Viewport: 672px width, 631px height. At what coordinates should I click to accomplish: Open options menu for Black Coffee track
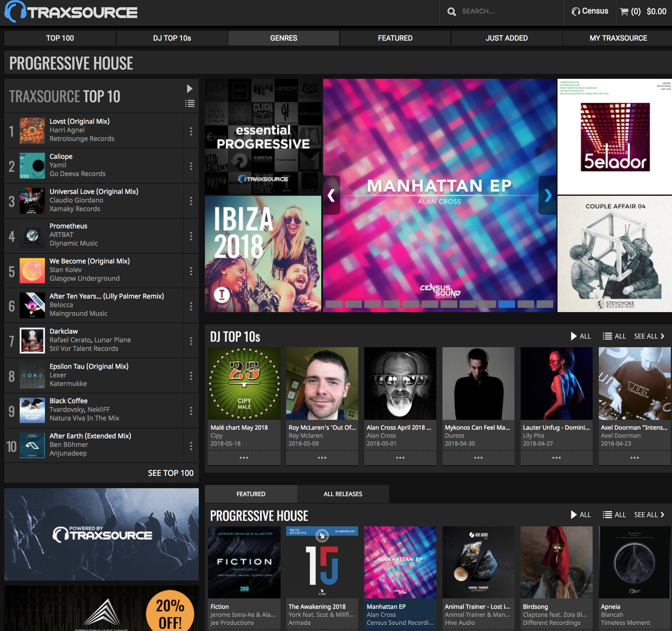coord(191,411)
